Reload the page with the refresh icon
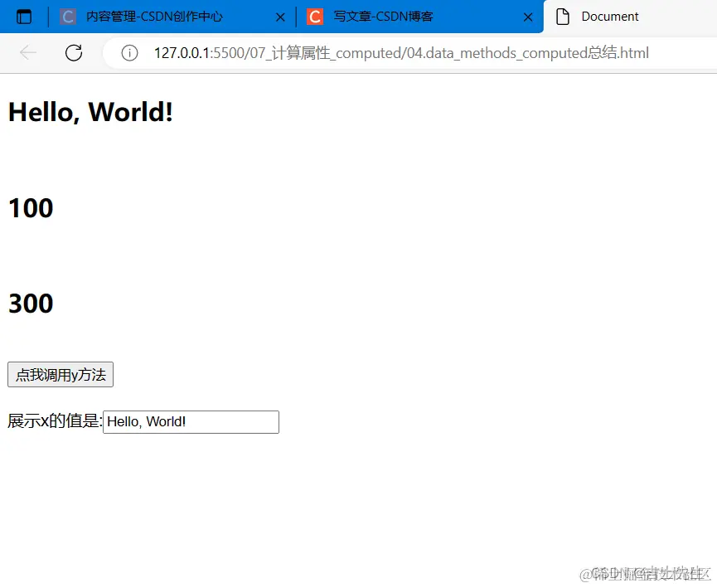This screenshot has width=717, height=588. (x=74, y=52)
